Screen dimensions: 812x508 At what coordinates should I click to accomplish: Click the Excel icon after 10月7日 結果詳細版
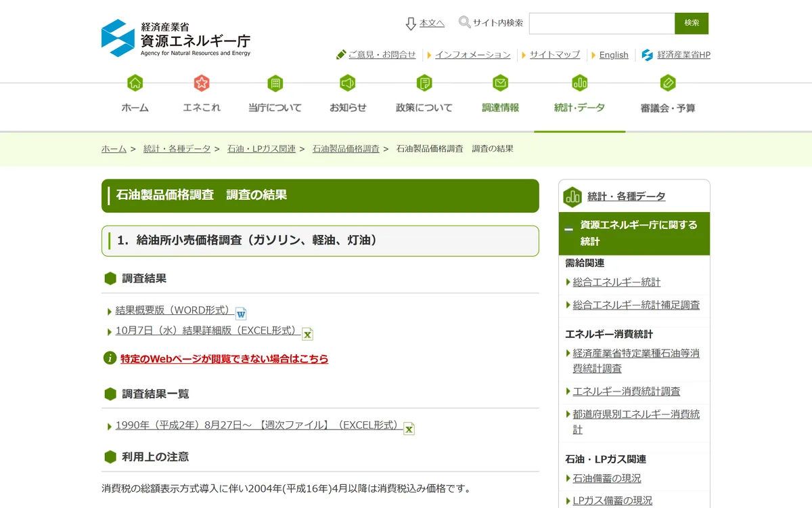pyautogui.click(x=307, y=333)
